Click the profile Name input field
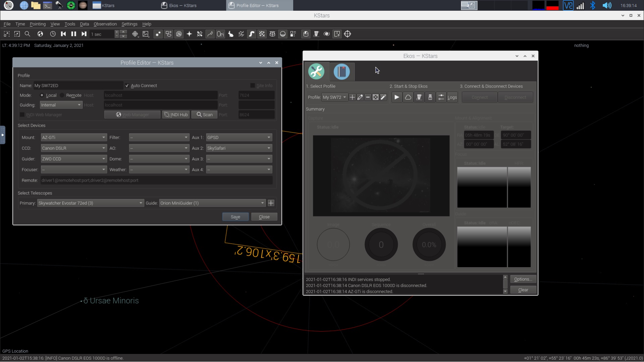Viewport: 644px width, 362px height. tap(78, 85)
